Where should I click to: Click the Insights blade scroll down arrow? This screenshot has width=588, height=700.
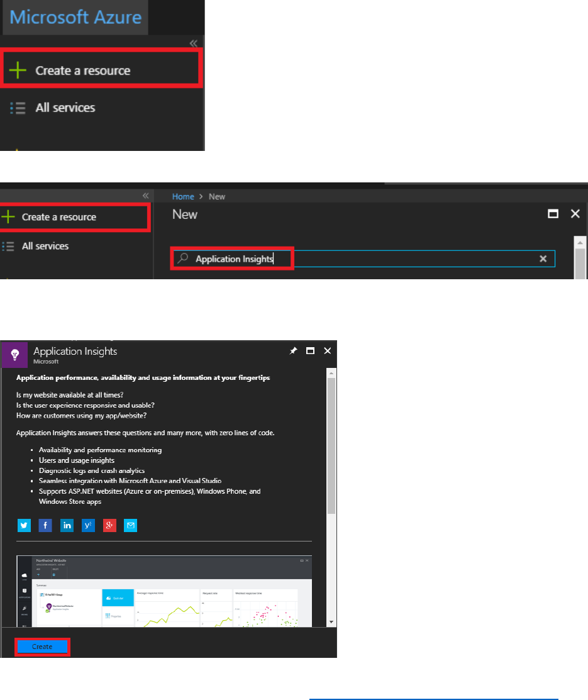tap(331, 622)
